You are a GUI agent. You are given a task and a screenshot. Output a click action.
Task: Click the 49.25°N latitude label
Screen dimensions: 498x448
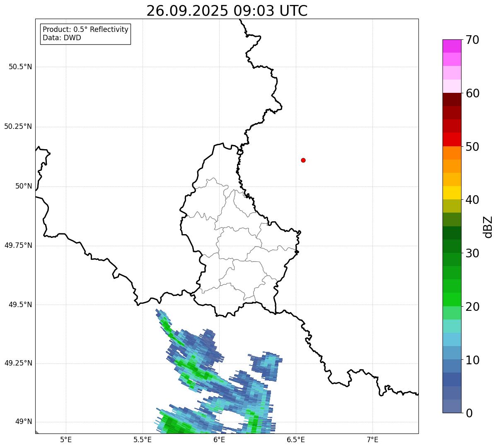click(18, 363)
